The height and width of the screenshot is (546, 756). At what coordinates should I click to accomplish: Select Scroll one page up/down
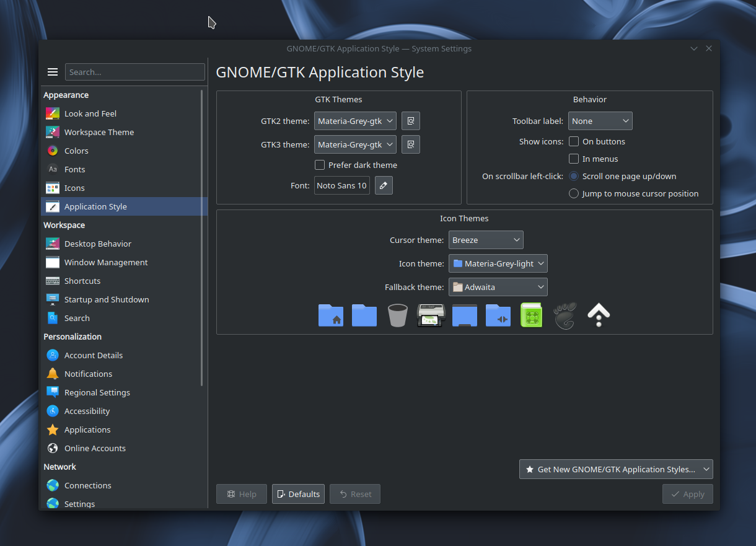574,176
